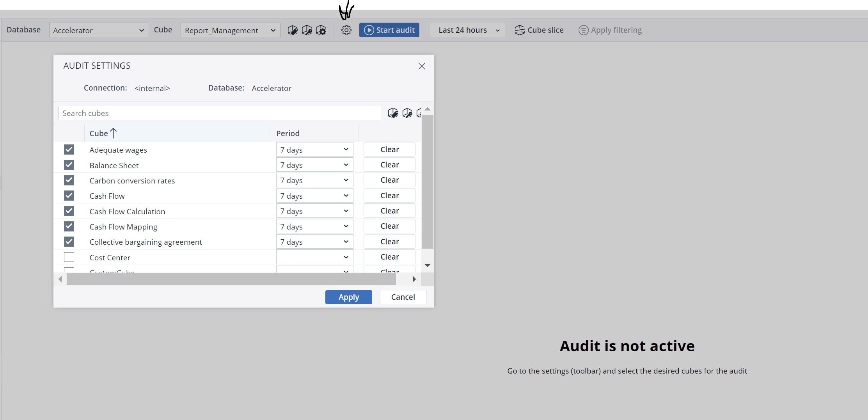Click the cube-with-gear icon in main toolbar
868x420 pixels.
(x=321, y=30)
